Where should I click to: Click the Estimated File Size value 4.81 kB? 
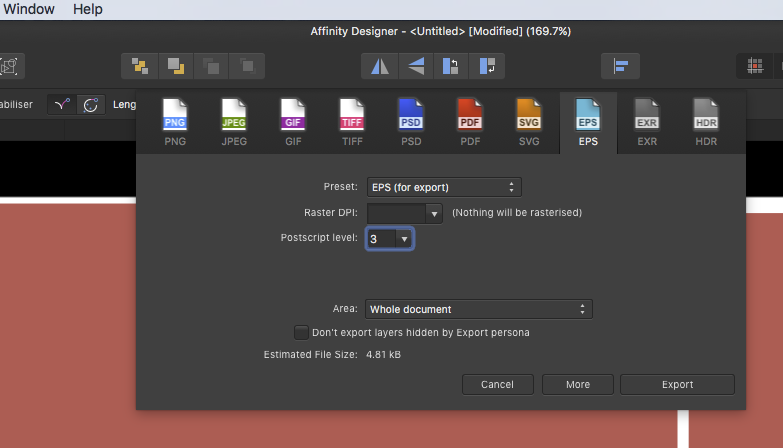point(383,355)
